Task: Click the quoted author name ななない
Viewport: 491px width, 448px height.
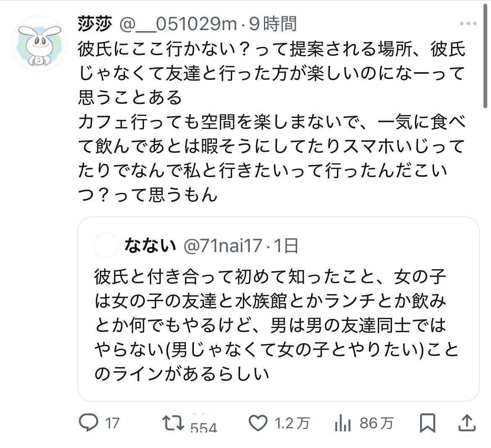Action: tap(150, 246)
